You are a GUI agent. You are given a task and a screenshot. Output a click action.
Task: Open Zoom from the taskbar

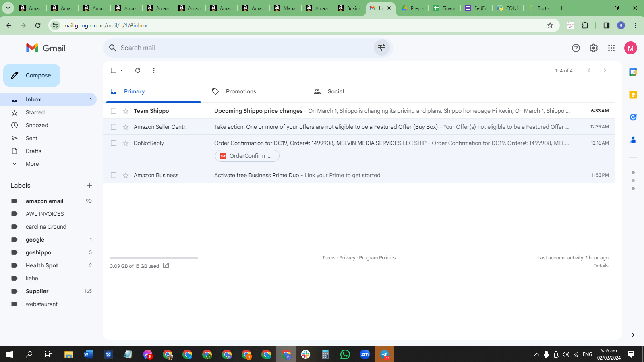(x=365, y=354)
